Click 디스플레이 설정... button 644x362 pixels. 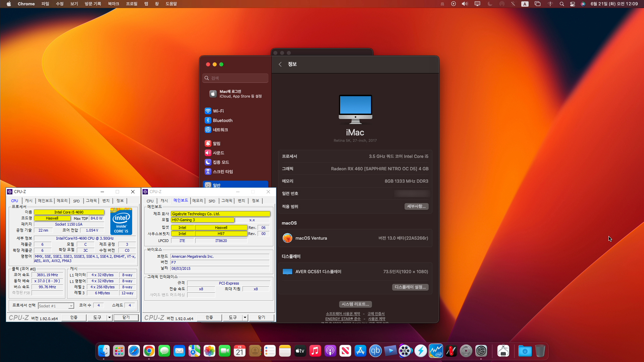pos(410,287)
